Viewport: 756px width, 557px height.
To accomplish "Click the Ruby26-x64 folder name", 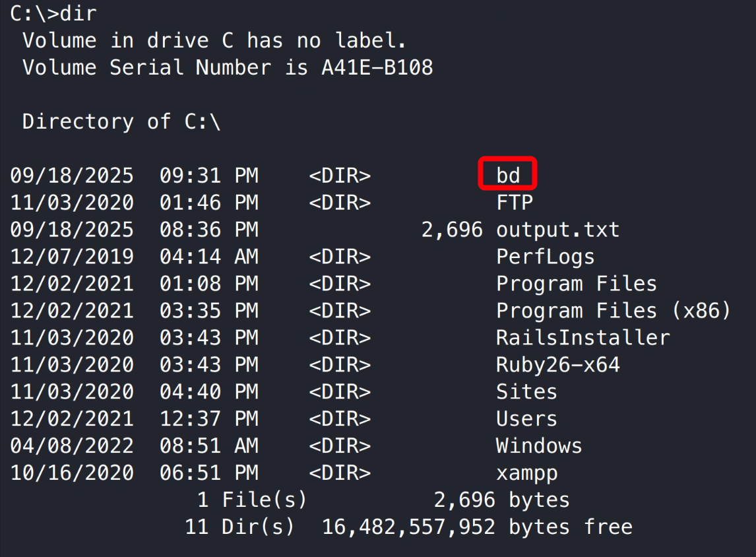I will [x=557, y=365].
